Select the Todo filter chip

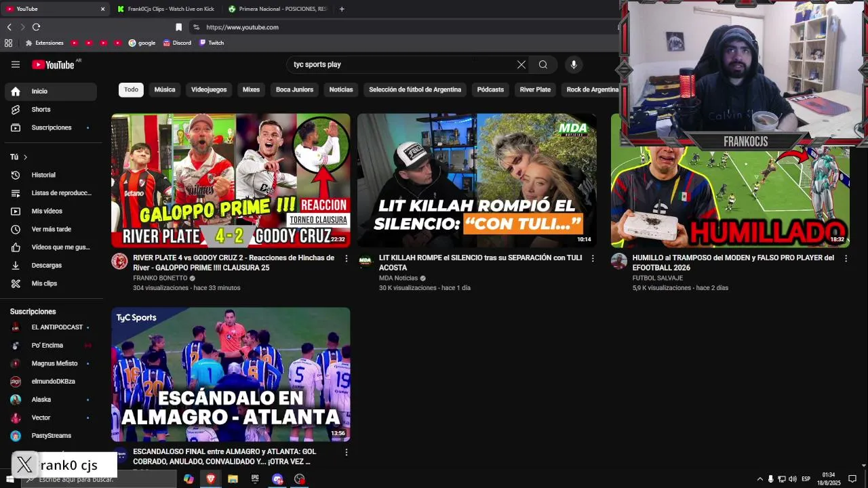[x=131, y=89]
